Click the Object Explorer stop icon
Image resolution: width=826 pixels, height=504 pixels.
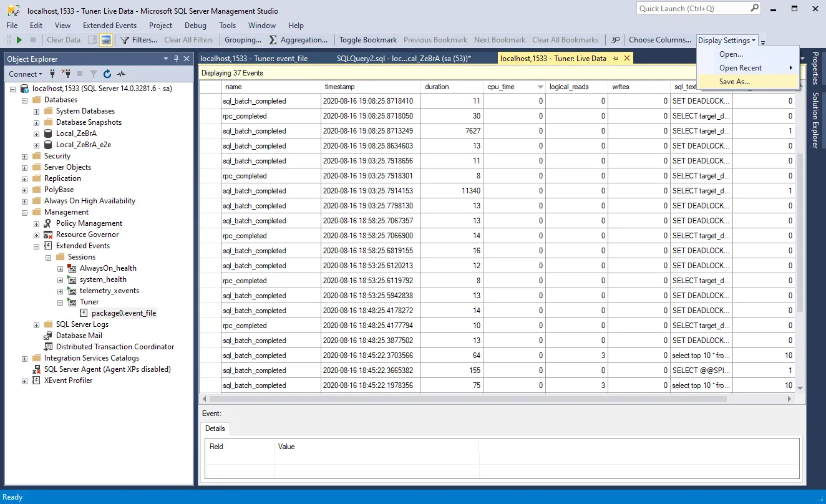[80, 74]
